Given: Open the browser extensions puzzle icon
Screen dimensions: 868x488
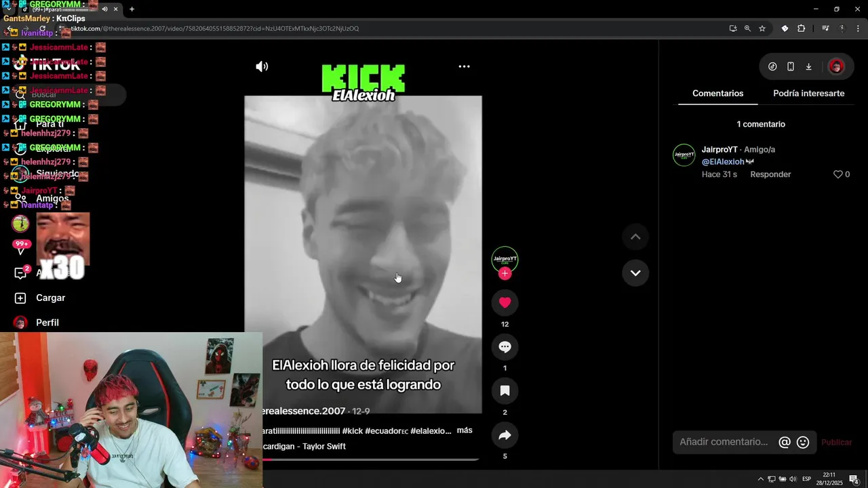Looking at the screenshot, I should [802, 28].
